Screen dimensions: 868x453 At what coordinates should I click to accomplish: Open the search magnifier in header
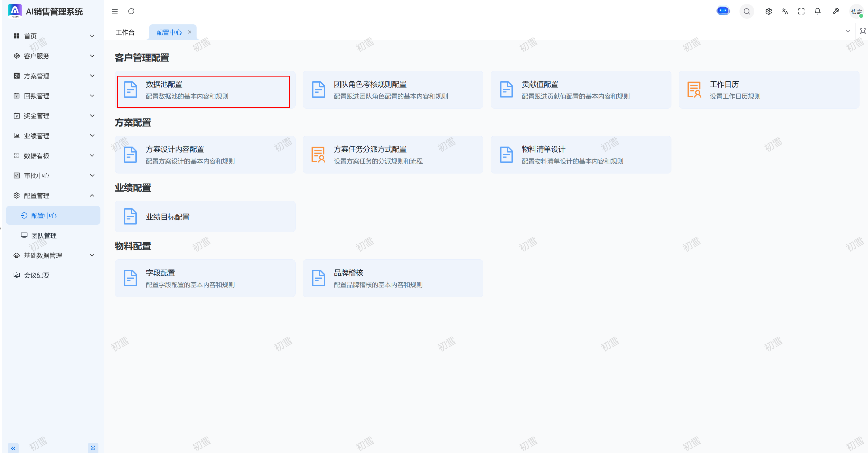pos(747,11)
